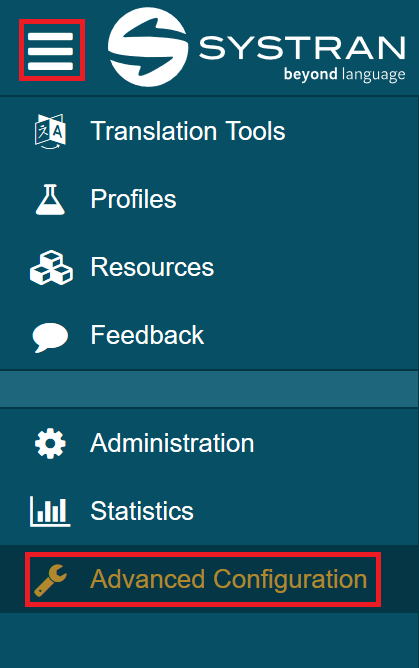The width and height of the screenshot is (419, 668).
Task: Open the Advanced Configuration text label
Action: 229,579
